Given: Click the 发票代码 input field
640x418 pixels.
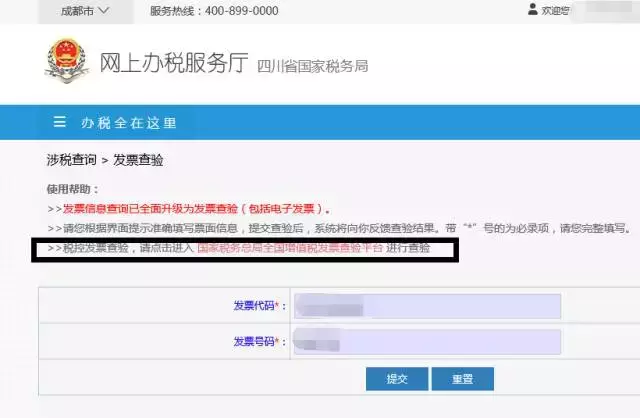Looking at the screenshot, I should click(427, 306).
